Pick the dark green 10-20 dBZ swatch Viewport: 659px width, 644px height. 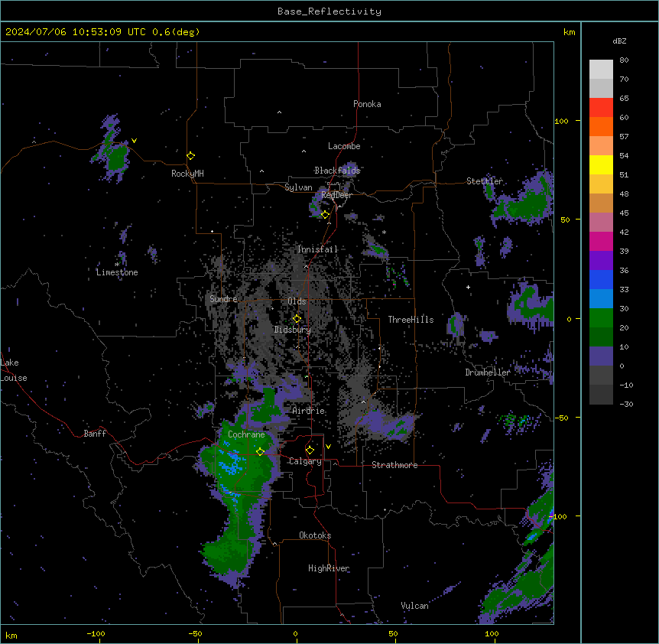click(x=601, y=337)
